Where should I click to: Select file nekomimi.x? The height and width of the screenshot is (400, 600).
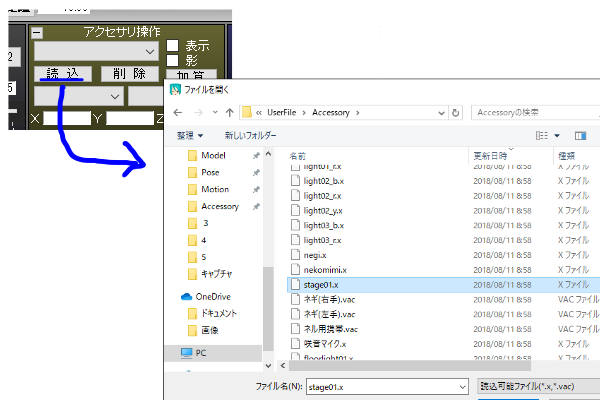pyautogui.click(x=325, y=270)
